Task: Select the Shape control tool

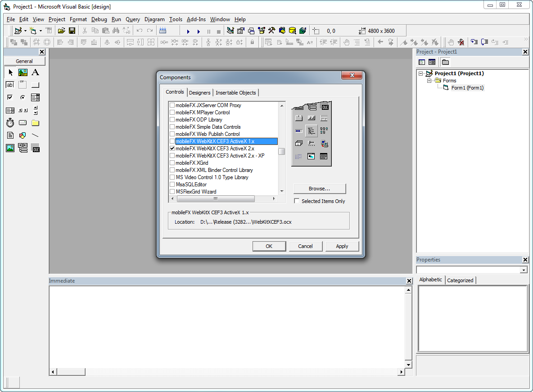Action: pyautogui.click(x=23, y=135)
